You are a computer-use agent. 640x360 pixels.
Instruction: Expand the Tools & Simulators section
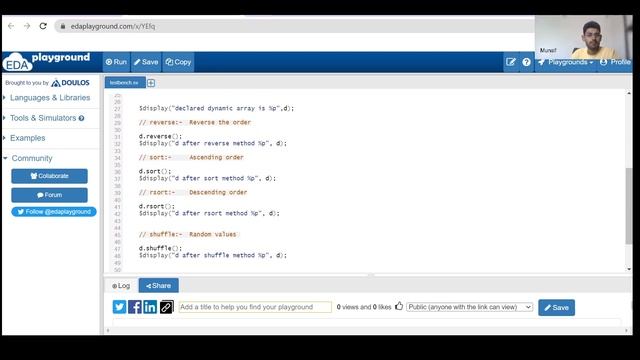click(43, 118)
